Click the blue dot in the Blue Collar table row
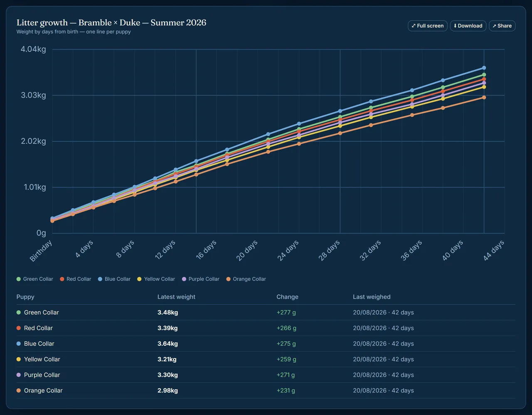The width and height of the screenshot is (532, 415). 19,344
